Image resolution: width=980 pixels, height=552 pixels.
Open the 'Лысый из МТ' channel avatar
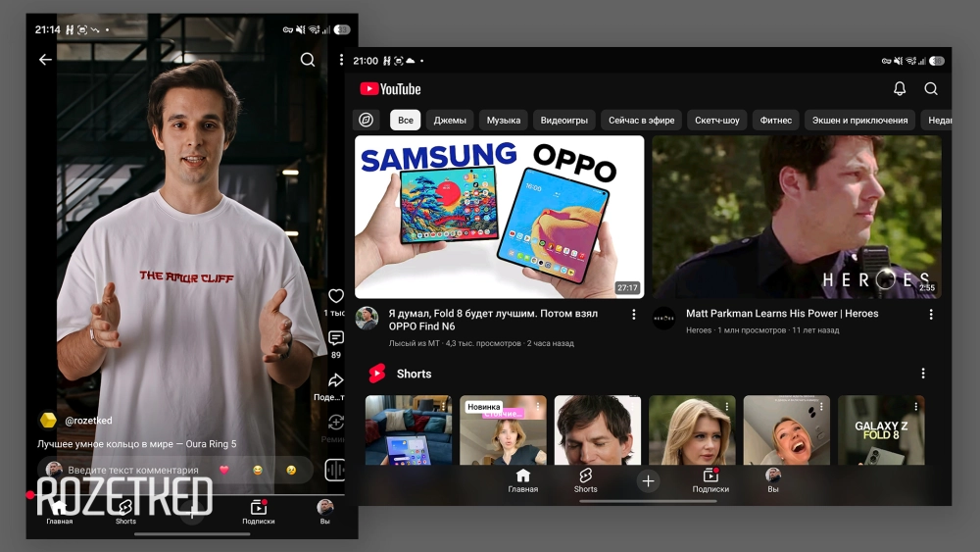(367, 319)
